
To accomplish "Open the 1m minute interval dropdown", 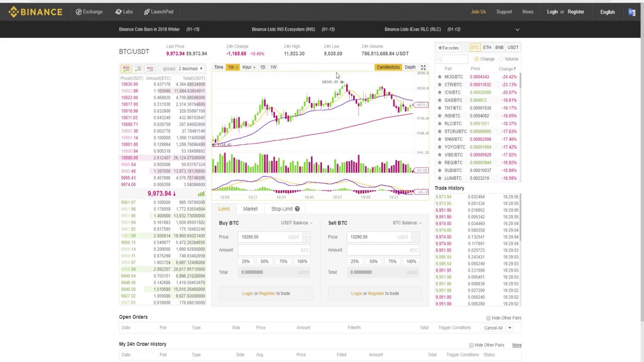I will [233, 67].
